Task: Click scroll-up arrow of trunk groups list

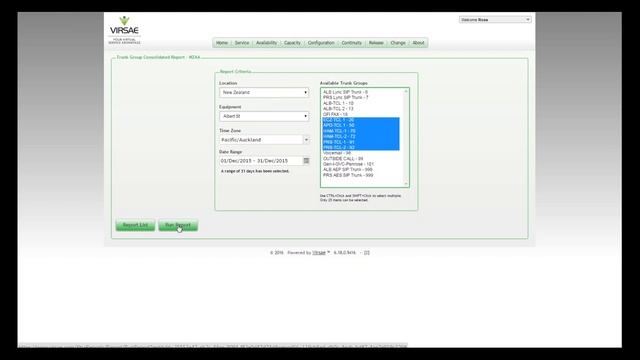Action: click(x=406, y=91)
